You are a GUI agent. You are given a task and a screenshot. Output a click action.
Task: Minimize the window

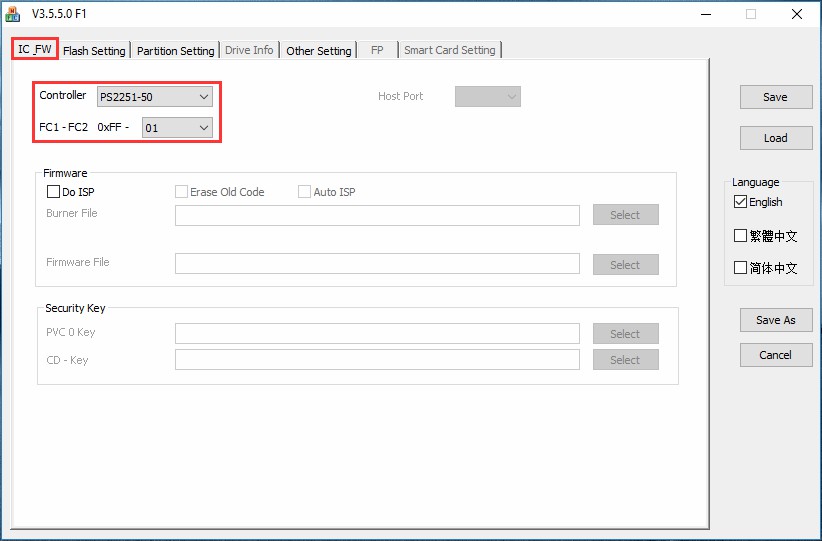coord(706,14)
